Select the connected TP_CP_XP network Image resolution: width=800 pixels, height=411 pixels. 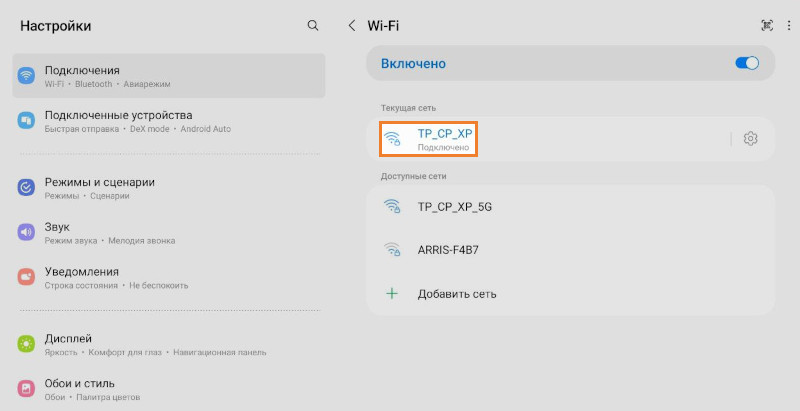(444, 139)
